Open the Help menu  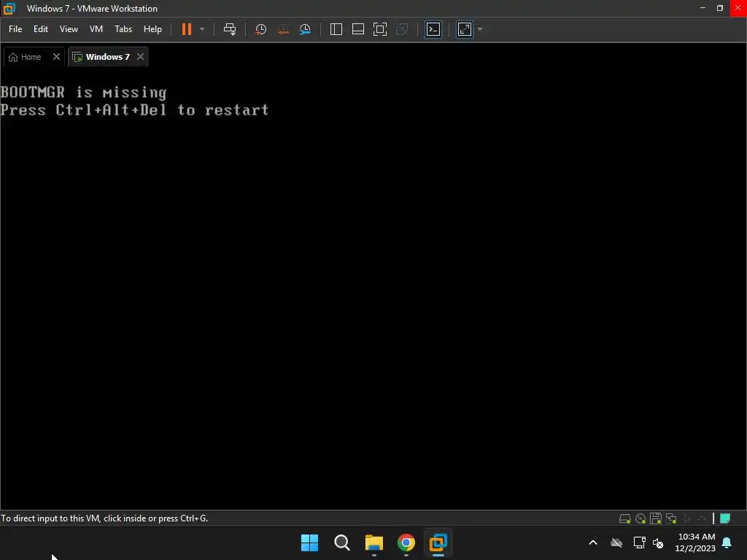[x=152, y=29]
